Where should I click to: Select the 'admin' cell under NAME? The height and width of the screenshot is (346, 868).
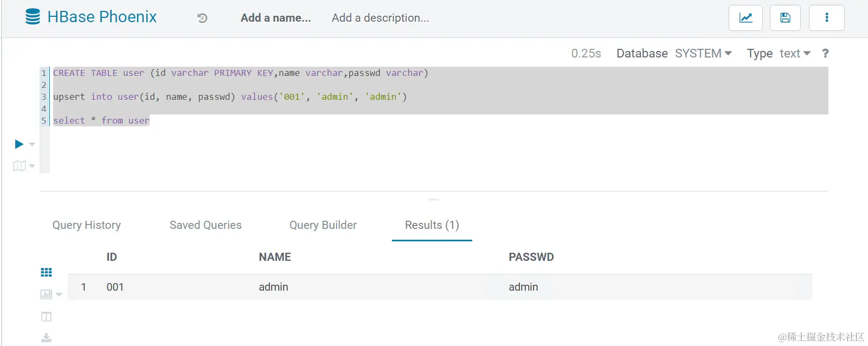[273, 287]
